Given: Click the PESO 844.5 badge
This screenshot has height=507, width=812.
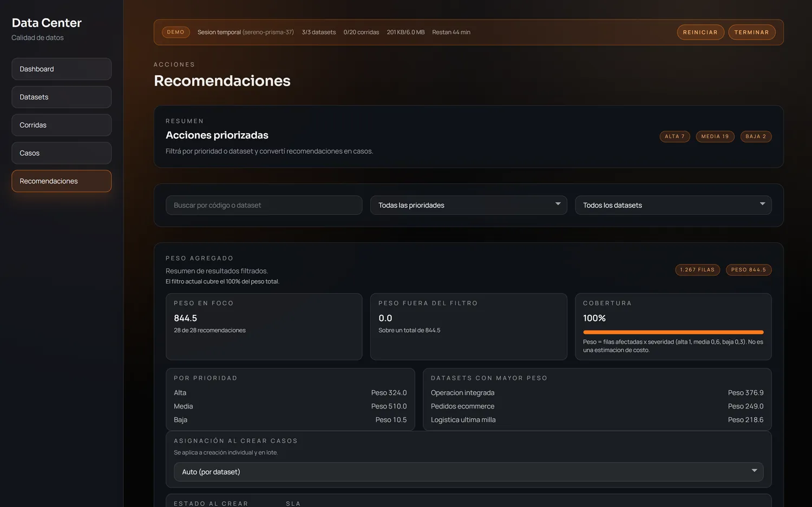Looking at the screenshot, I should coord(748,269).
